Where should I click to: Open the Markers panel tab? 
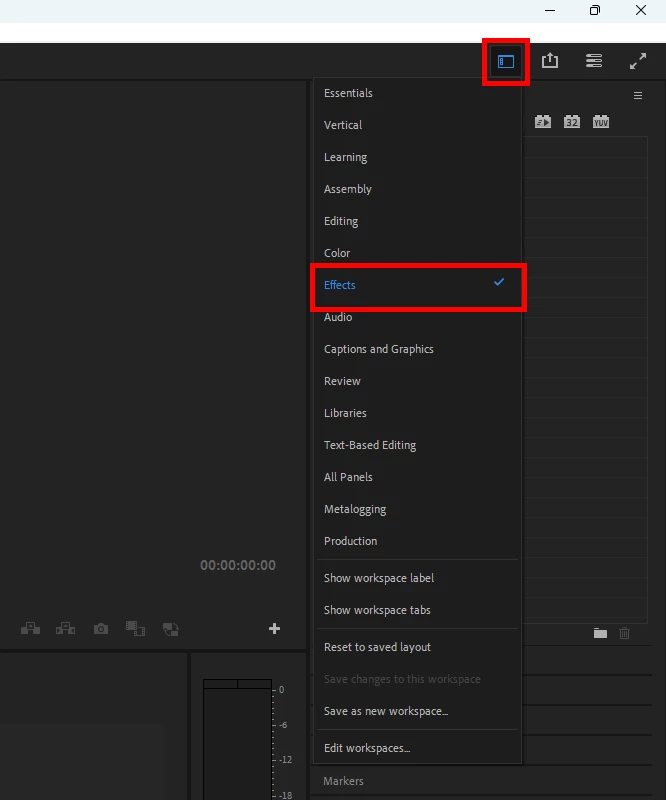click(343, 781)
